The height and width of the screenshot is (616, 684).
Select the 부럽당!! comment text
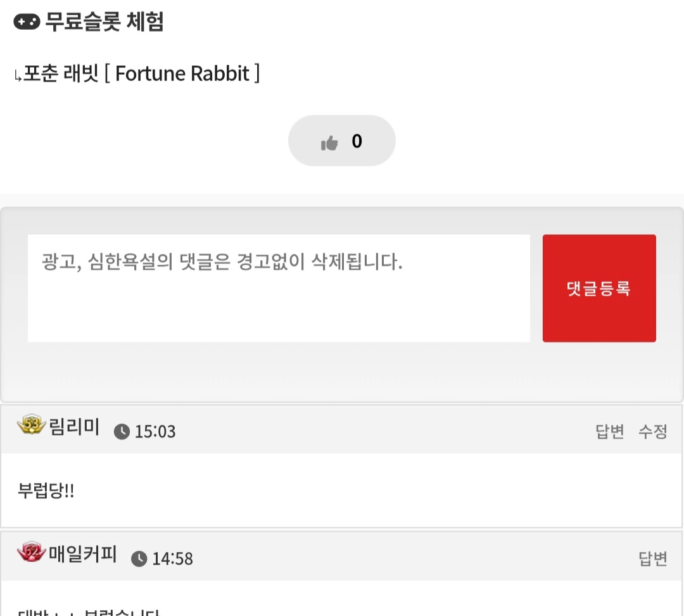point(46,491)
